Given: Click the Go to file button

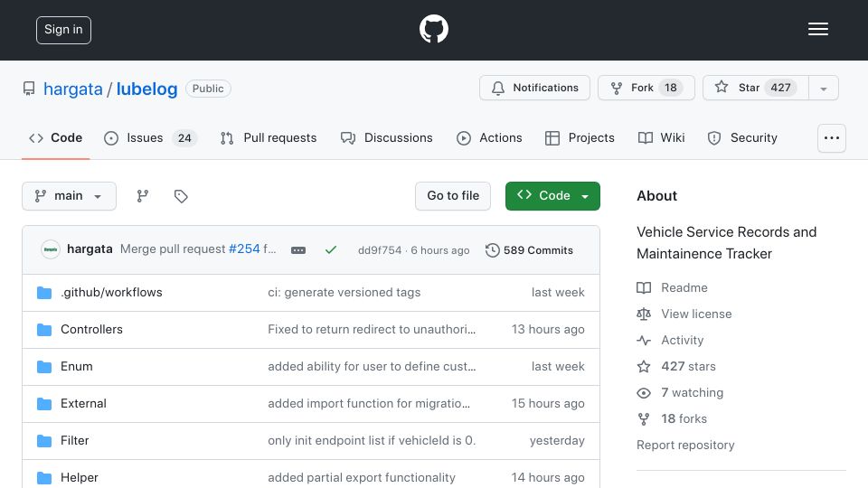Looking at the screenshot, I should pyautogui.click(x=453, y=196).
